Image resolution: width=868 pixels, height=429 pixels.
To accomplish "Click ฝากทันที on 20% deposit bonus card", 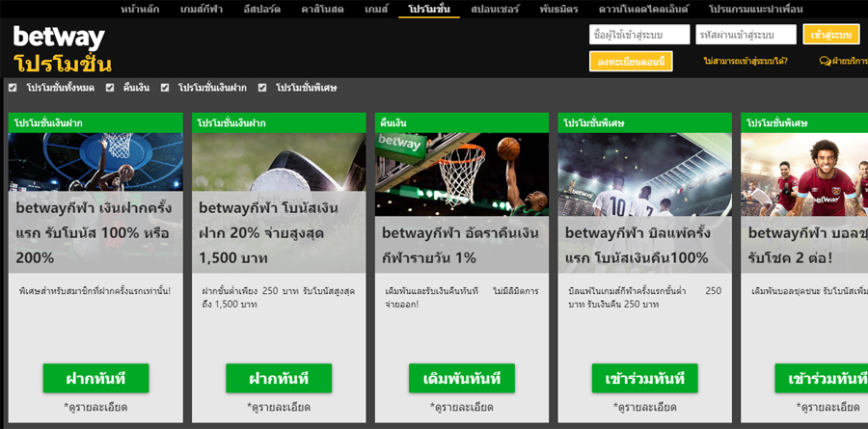I will point(279,379).
